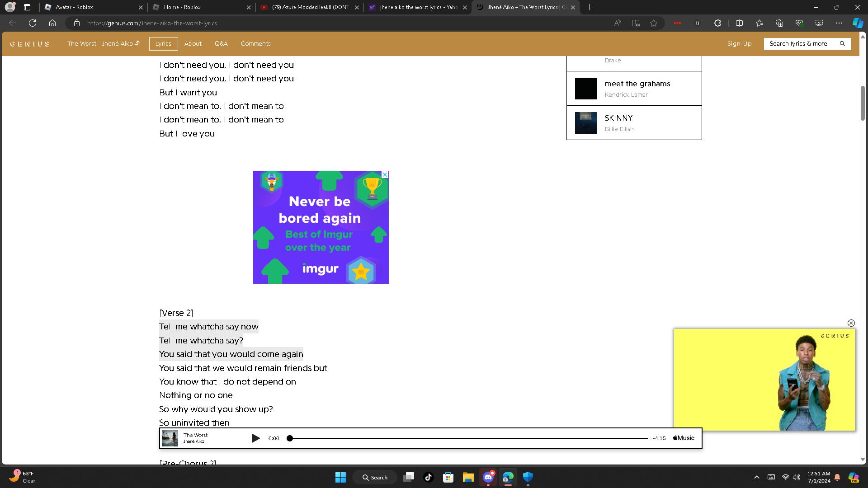
Task: Click the Genius logo in the header
Action: [30, 44]
